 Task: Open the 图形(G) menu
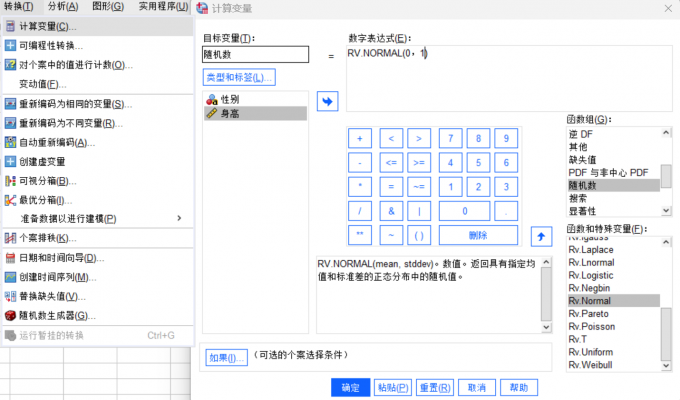(108, 6)
